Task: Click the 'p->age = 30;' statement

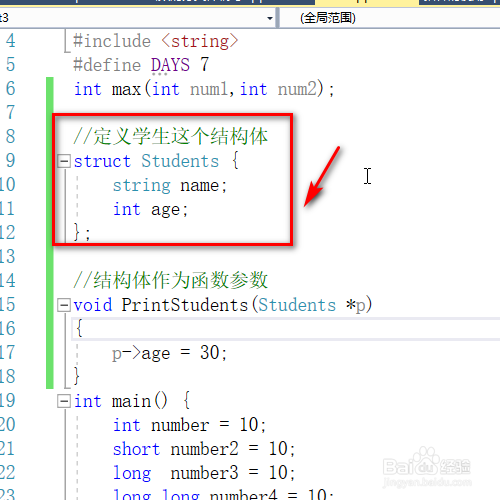Action: [169, 353]
